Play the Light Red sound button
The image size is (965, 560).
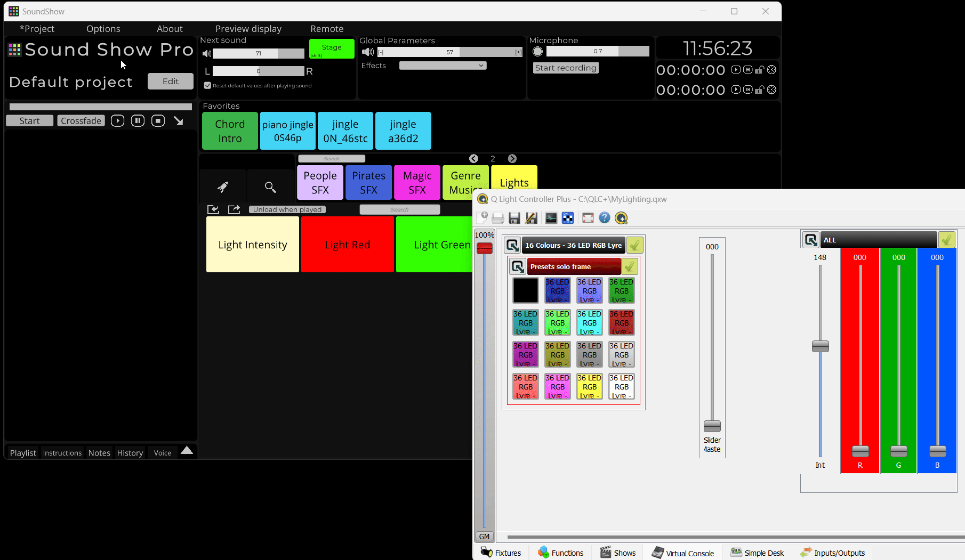[348, 245]
